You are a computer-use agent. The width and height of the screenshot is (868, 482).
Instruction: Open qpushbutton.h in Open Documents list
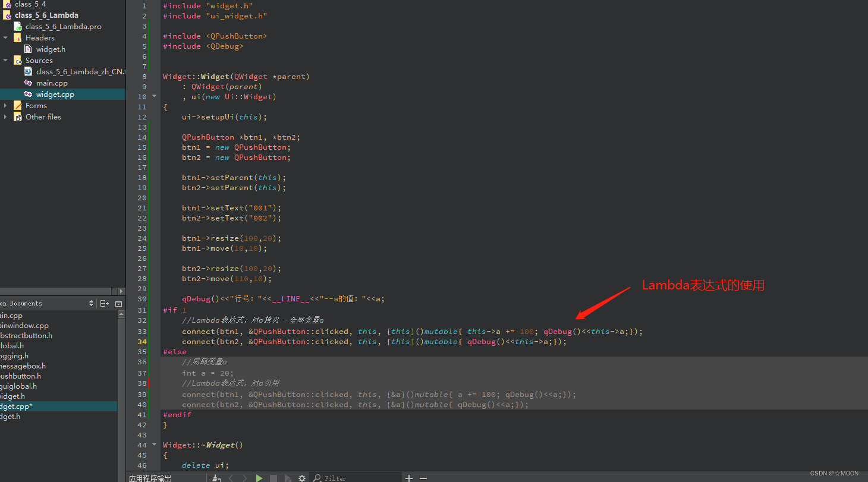pos(20,376)
